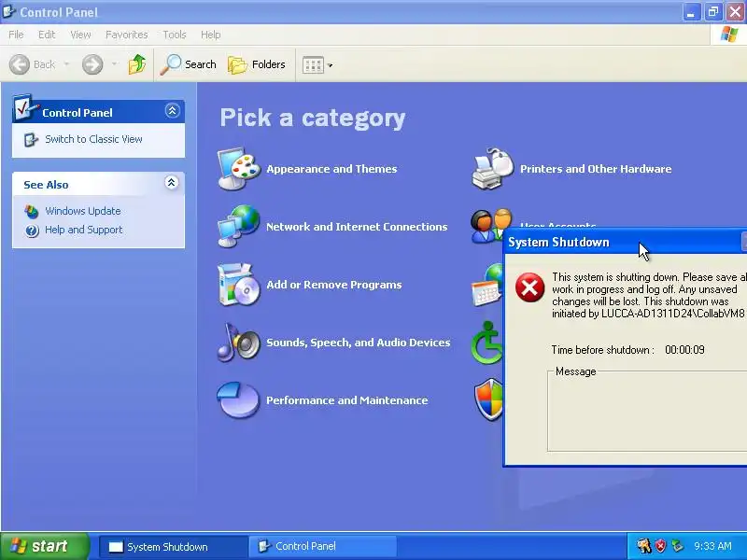Open User Accounts people icon

click(491, 225)
